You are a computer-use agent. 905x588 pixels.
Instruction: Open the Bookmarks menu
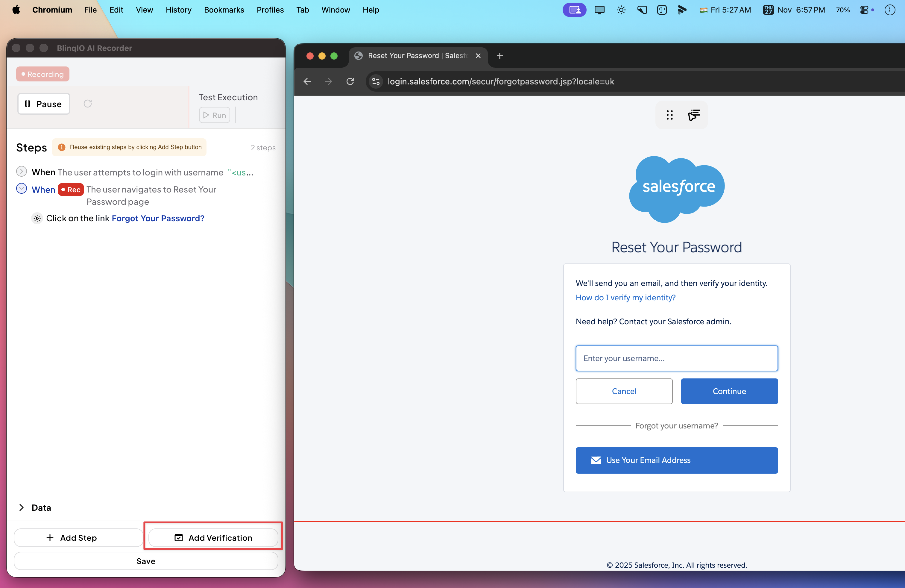pos(224,10)
